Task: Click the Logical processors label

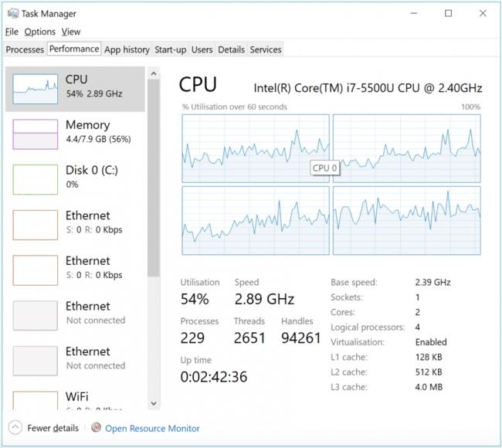Action: pos(368,328)
